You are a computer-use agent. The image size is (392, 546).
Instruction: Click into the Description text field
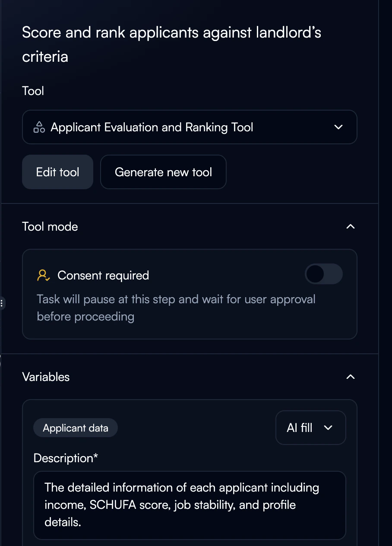pyautogui.click(x=190, y=505)
